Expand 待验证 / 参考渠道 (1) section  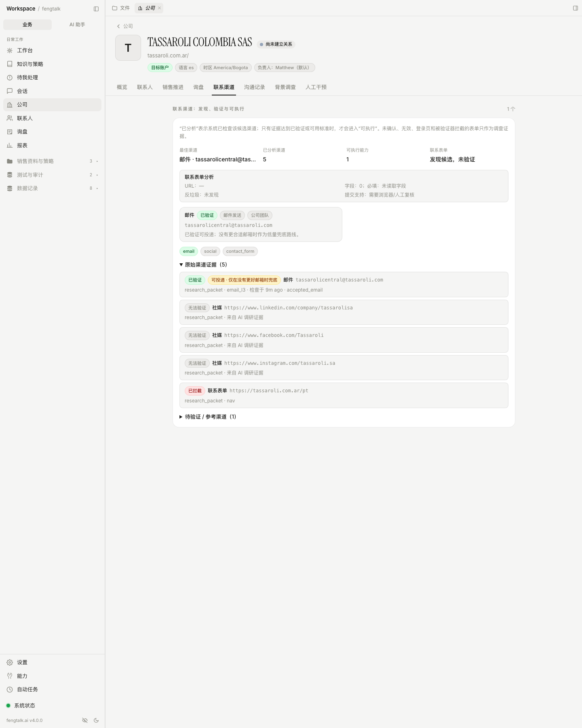coord(208,417)
